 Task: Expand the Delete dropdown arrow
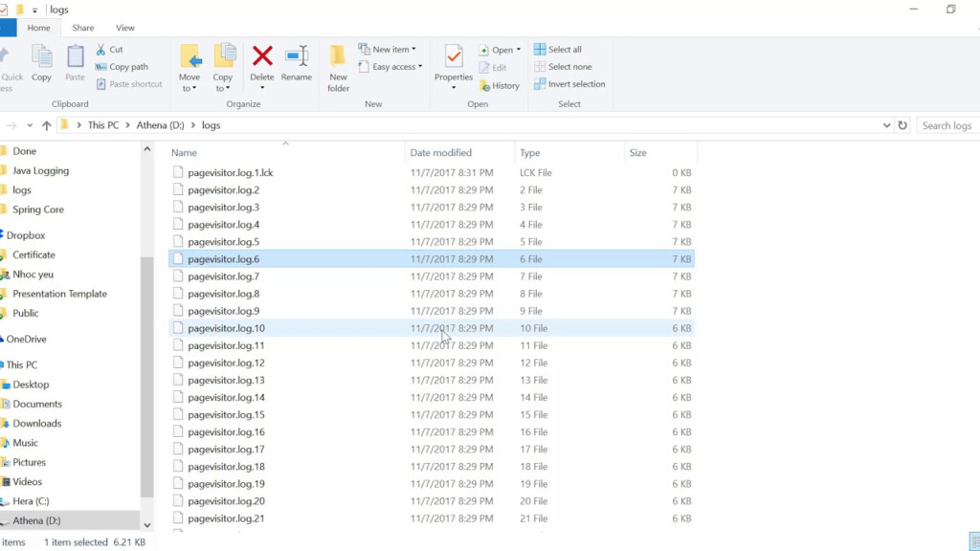click(262, 87)
